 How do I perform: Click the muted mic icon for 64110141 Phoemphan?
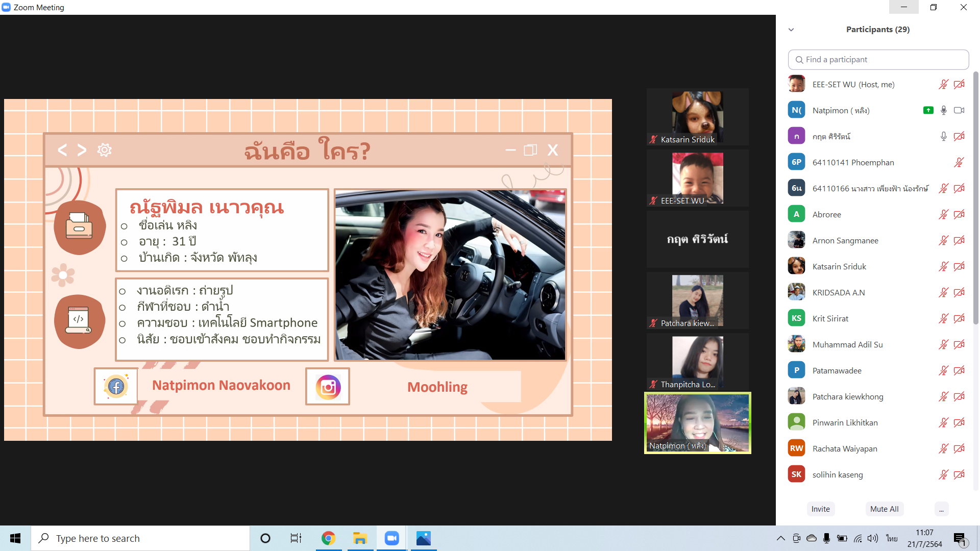pyautogui.click(x=959, y=162)
